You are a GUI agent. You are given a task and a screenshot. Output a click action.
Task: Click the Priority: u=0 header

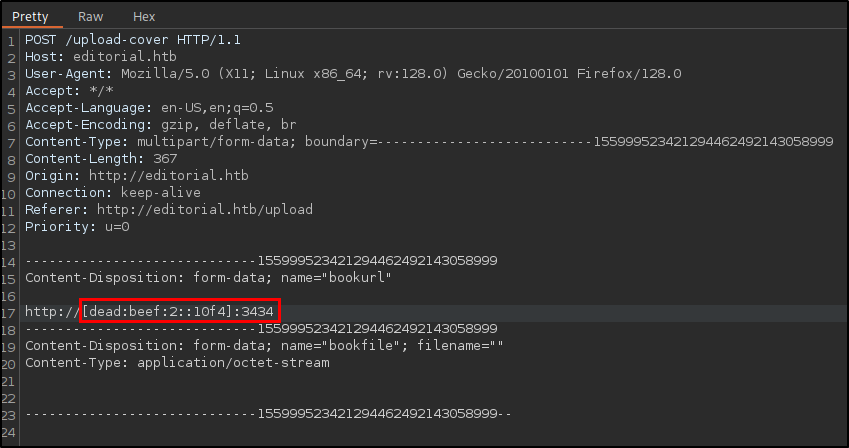[77, 226]
